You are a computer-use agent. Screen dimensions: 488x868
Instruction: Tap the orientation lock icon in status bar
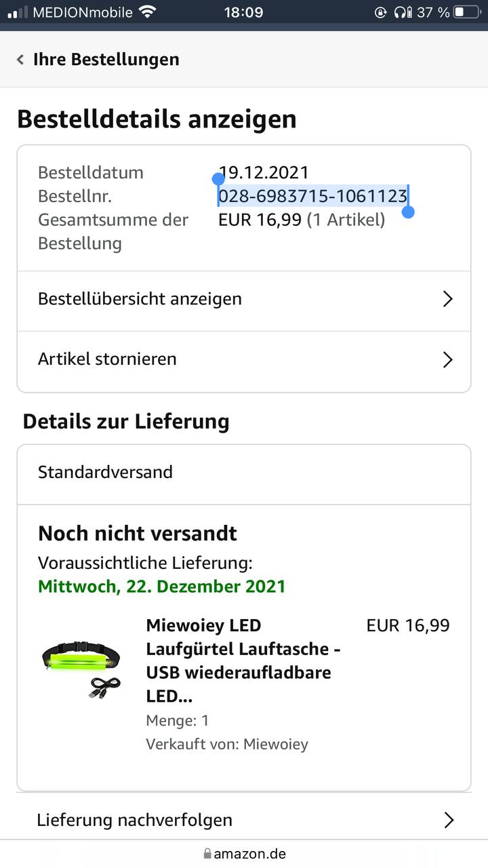(380, 12)
